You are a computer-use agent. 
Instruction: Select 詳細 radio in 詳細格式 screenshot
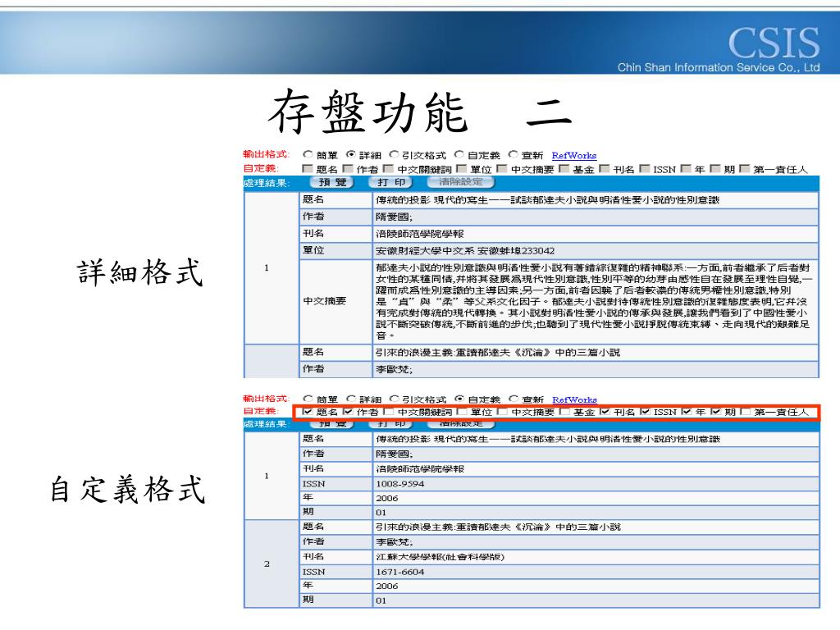click(x=351, y=155)
